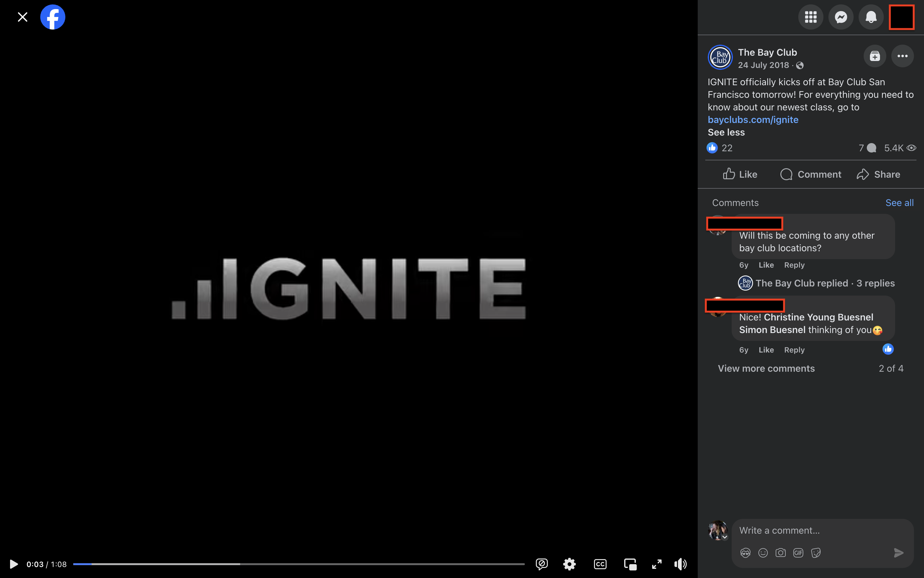Insert an emoji in comment
924x578 pixels.
click(x=763, y=553)
